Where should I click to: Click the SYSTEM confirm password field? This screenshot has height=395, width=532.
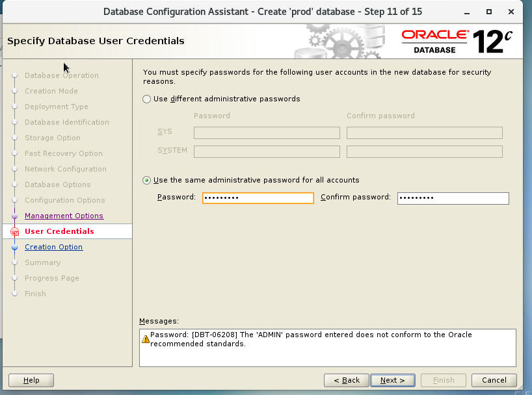click(425, 151)
